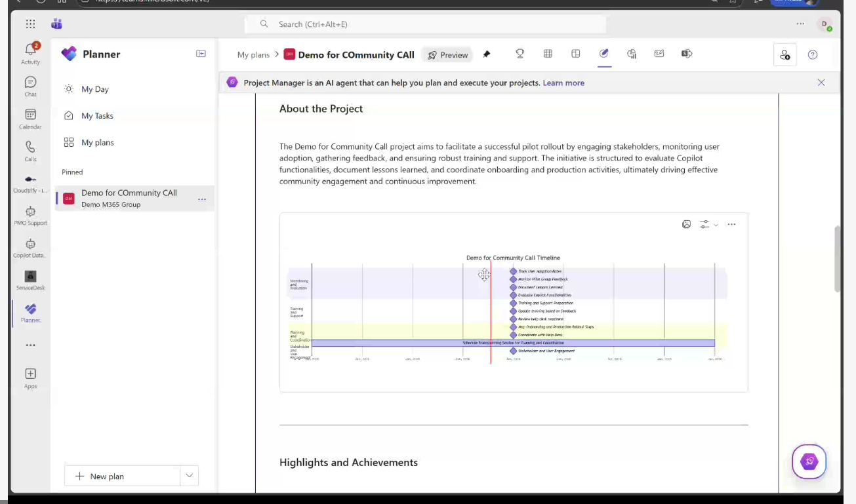856x504 pixels.
Task: Expand the New plan dropdown arrow
Action: [189, 476]
